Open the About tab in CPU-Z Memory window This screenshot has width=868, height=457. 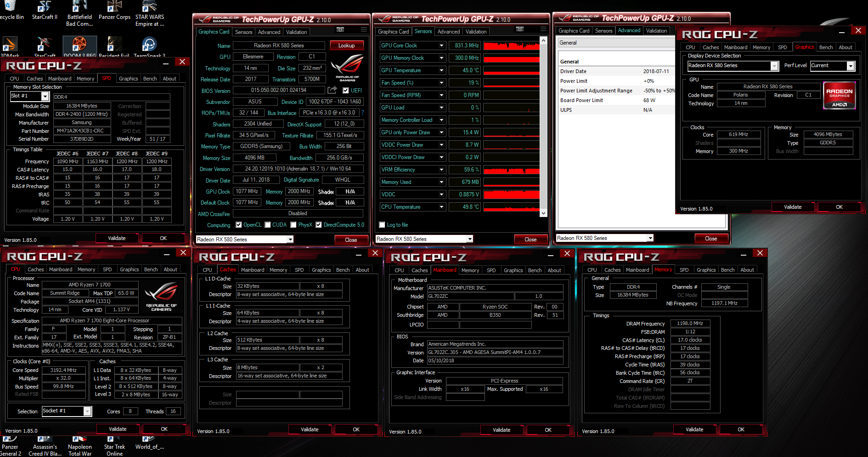pos(747,270)
